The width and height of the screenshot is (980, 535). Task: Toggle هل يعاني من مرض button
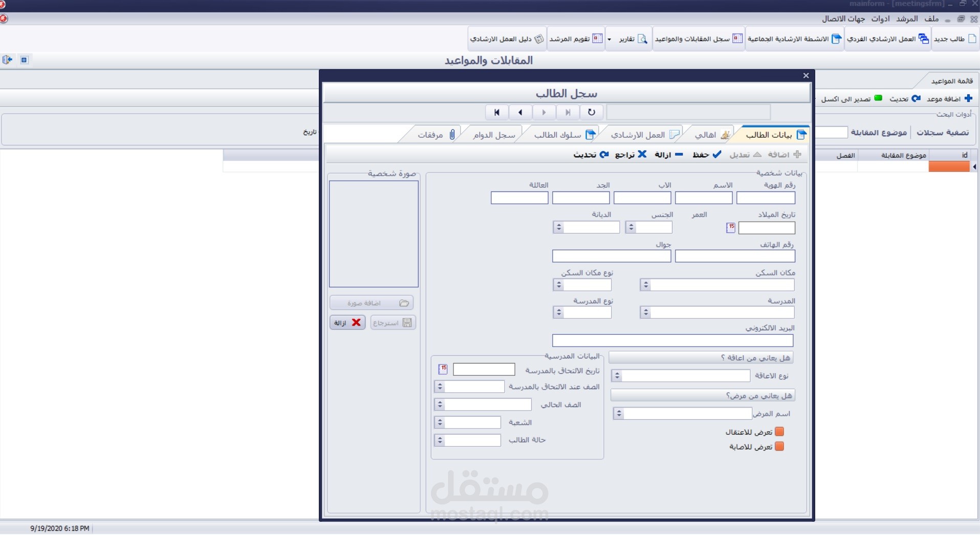[x=703, y=396]
